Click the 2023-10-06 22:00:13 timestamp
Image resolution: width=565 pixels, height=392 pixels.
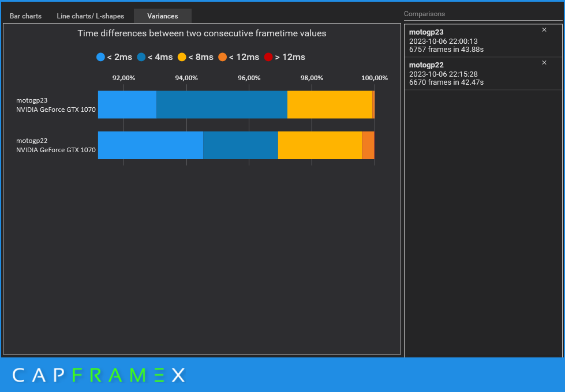(x=443, y=42)
